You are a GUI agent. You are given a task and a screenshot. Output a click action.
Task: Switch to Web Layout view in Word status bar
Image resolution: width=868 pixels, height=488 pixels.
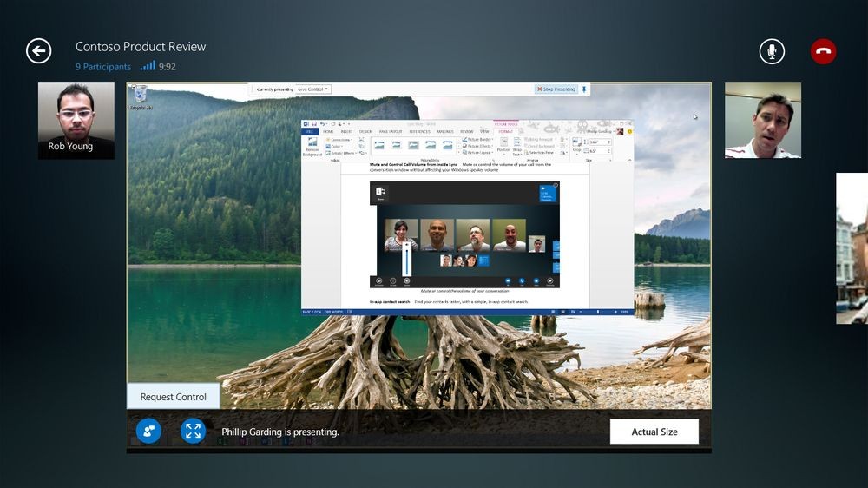click(573, 312)
